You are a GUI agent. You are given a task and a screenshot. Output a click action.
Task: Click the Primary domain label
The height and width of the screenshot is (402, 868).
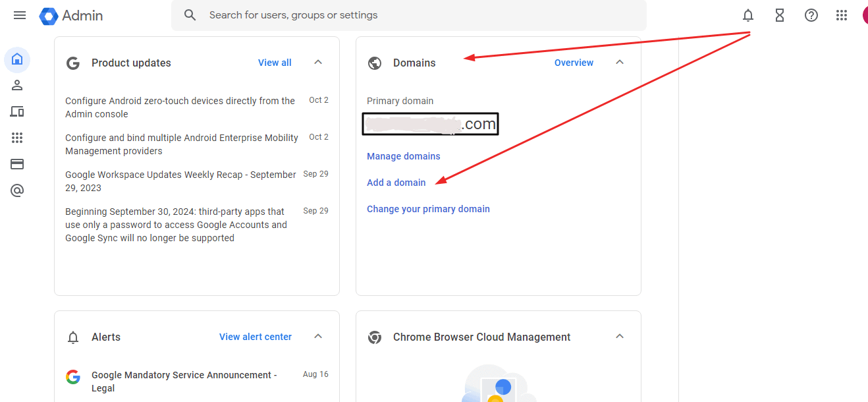[x=400, y=101]
